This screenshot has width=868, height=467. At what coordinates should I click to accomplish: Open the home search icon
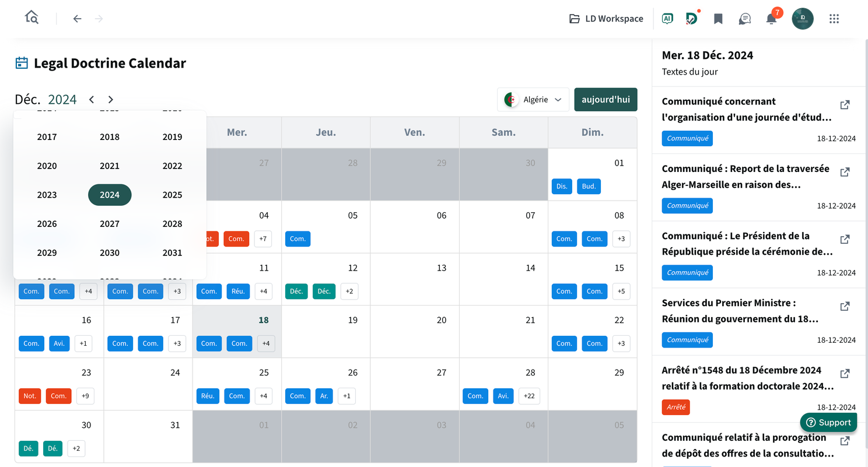coord(32,17)
